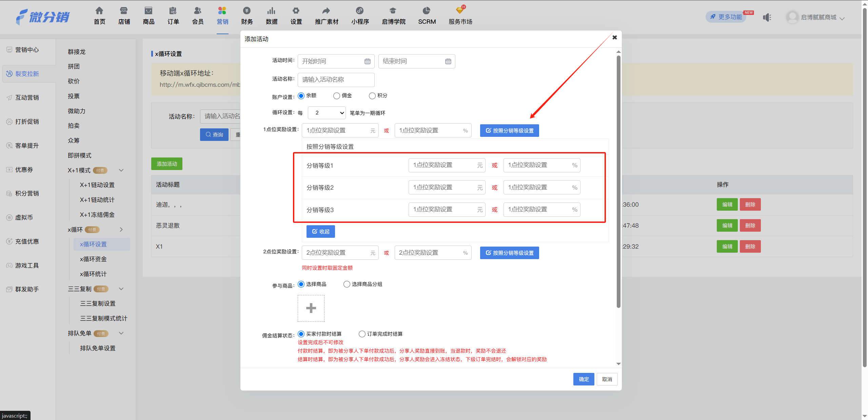868x420 pixels.
Task: Open the 设置 settings gear icon
Action: (296, 10)
